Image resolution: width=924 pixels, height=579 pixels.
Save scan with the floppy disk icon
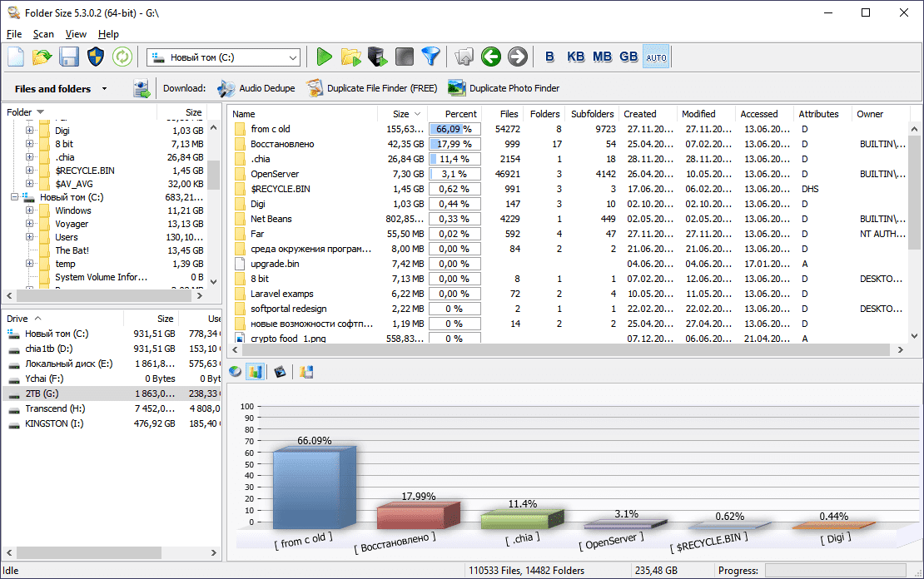click(x=69, y=57)
